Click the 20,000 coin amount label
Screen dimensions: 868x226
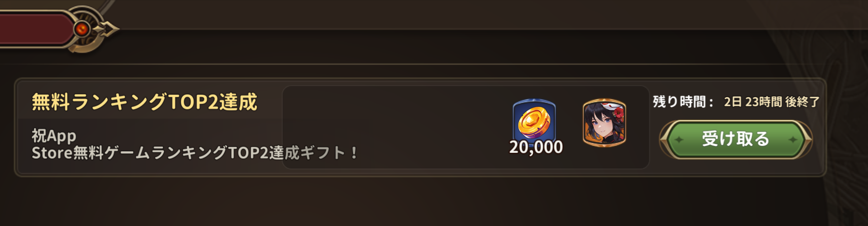536,147
